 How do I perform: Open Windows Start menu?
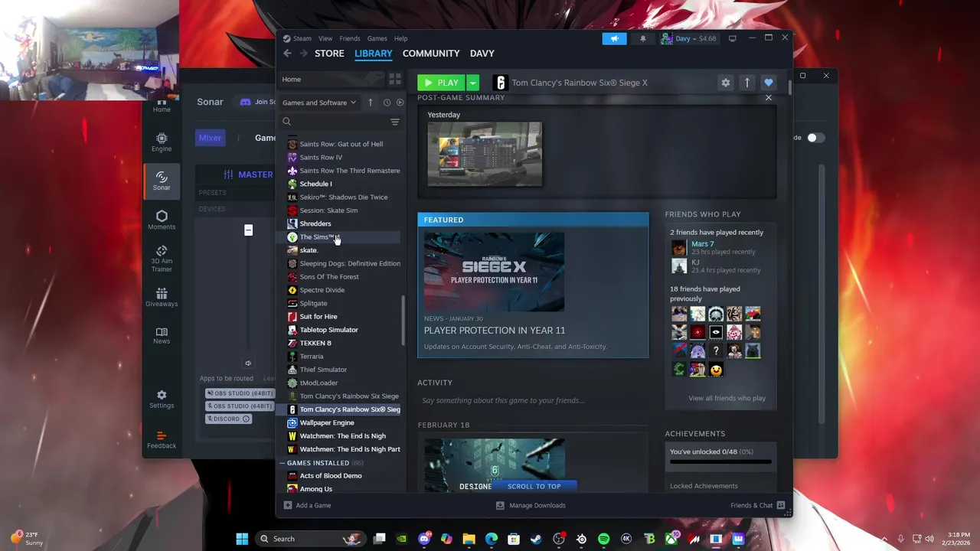click(x=242, y=539)
